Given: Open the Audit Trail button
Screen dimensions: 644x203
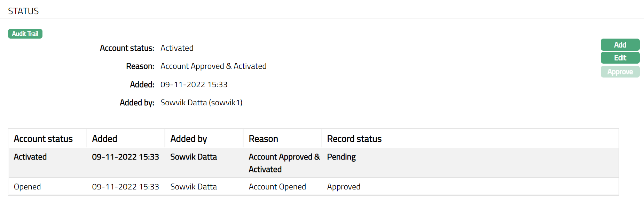Looking at the screenshot, I should [x=25, y=34].
